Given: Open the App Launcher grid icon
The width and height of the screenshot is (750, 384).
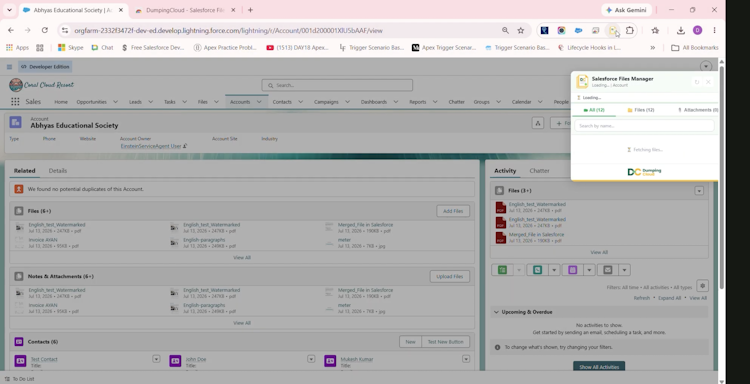Looking at the screenshot, I should point(15,101).
